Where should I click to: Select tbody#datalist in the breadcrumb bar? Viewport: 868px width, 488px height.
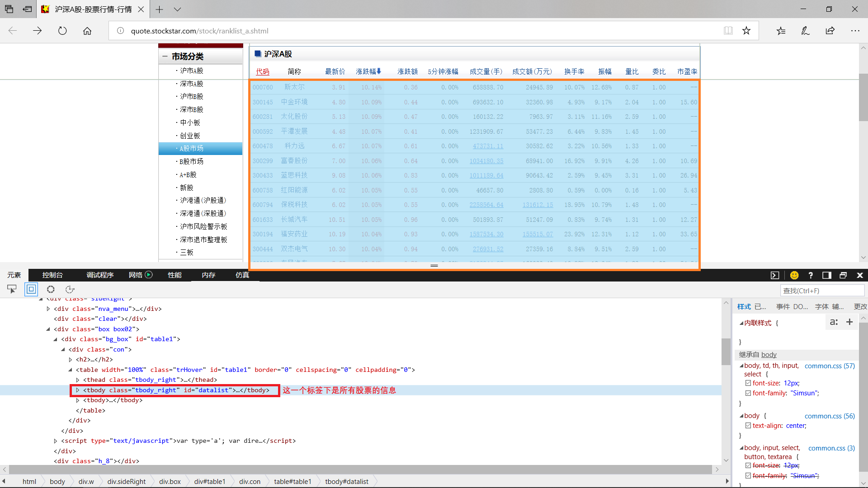[347, 482]
